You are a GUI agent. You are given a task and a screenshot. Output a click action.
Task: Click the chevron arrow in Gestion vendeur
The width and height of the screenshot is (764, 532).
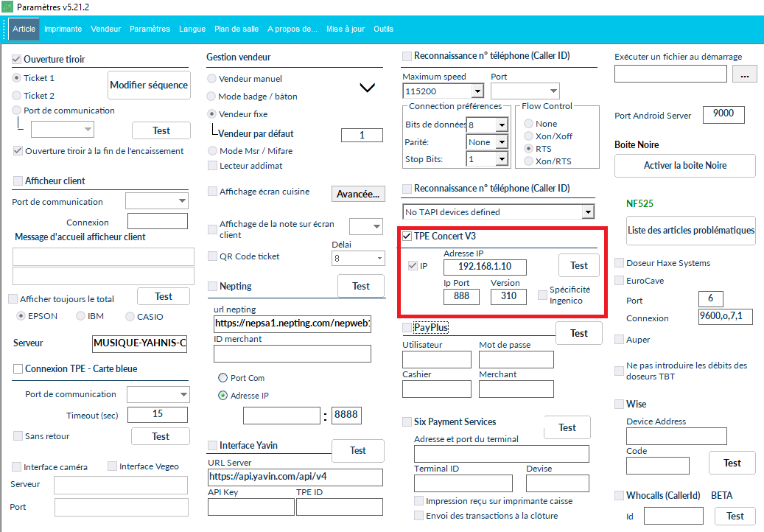tap(367, 88)
